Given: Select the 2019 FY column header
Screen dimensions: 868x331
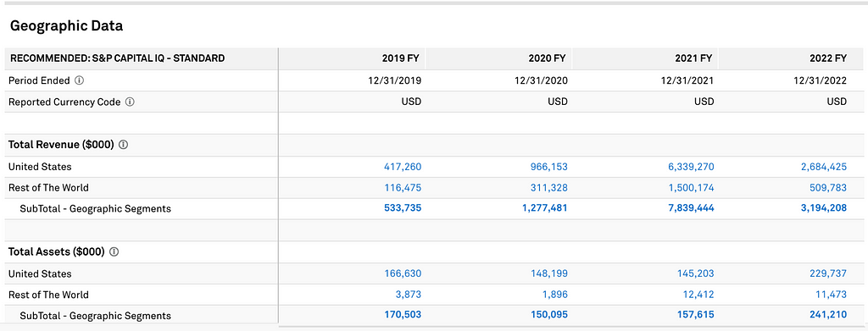Looking at the screenshot, I should [x=401, y=58].
